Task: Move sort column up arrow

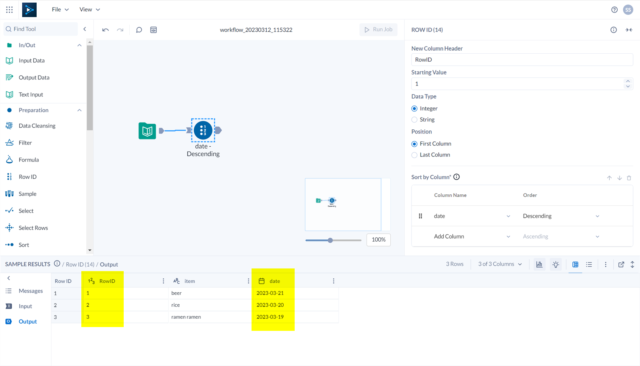Action: [x=609, y=178]
